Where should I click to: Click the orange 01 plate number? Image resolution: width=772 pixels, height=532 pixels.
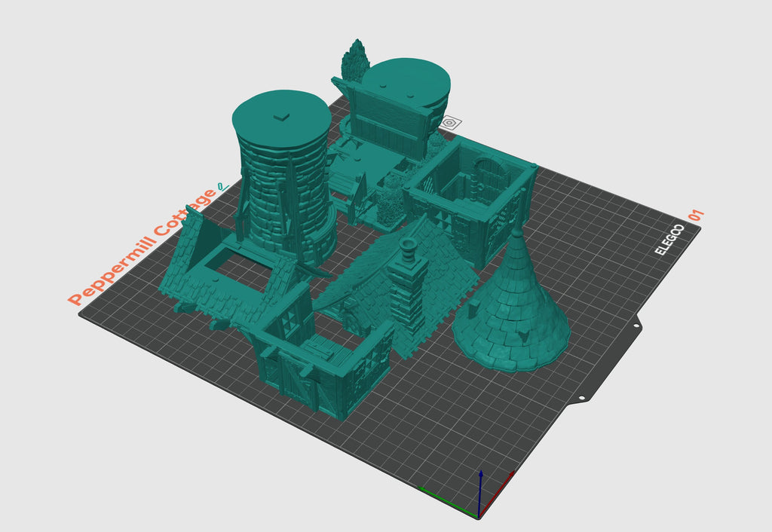[696, 216]
